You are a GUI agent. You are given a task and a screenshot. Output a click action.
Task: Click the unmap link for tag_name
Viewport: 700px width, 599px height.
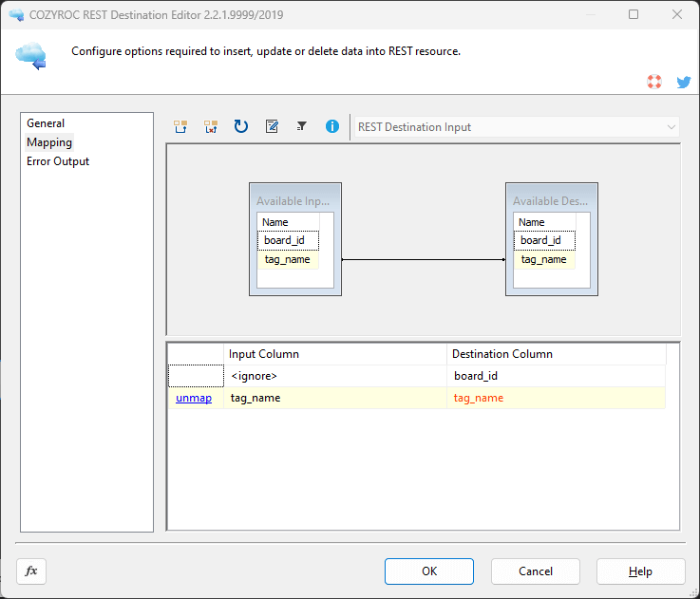click(x=194, y=398)
